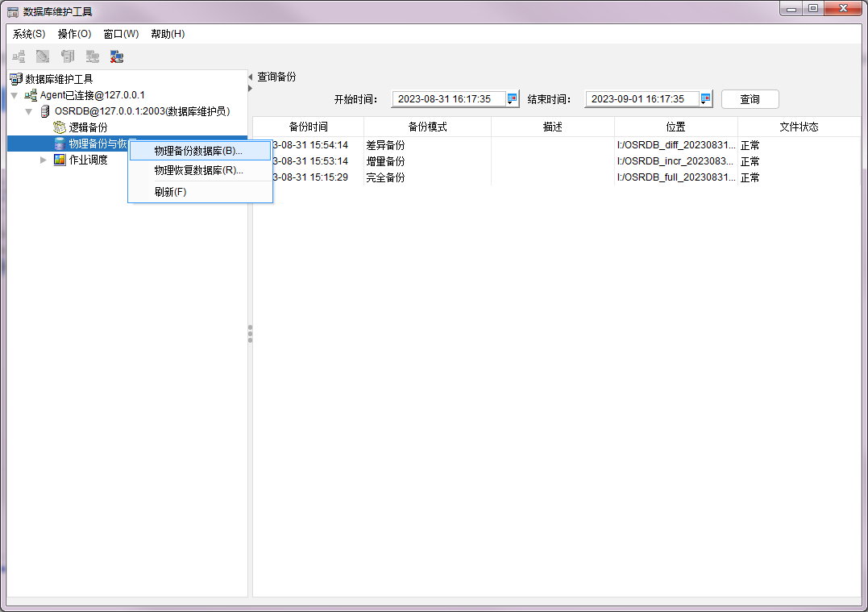Expand the 作业调度 tree node
868x612 pixels.
pos(44,160)
